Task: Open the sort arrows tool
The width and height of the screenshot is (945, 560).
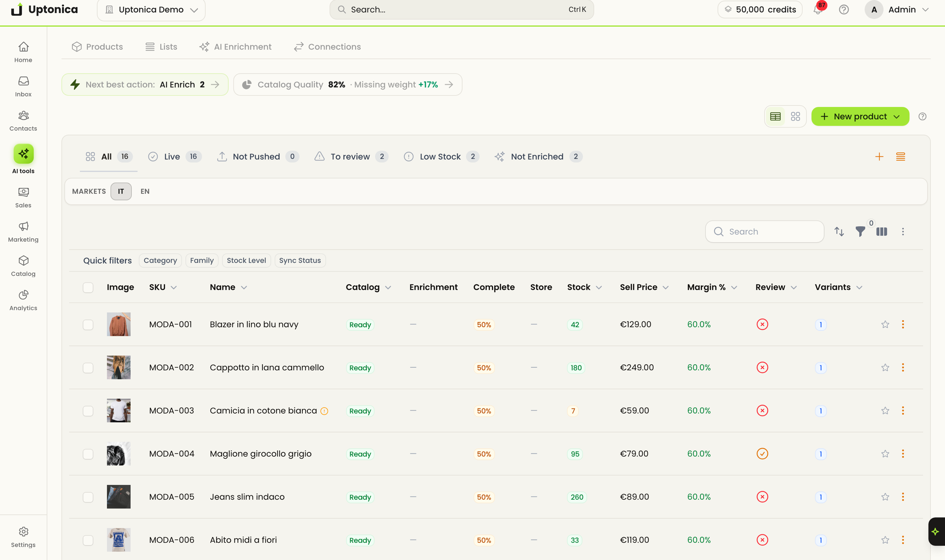Action: 839,232
